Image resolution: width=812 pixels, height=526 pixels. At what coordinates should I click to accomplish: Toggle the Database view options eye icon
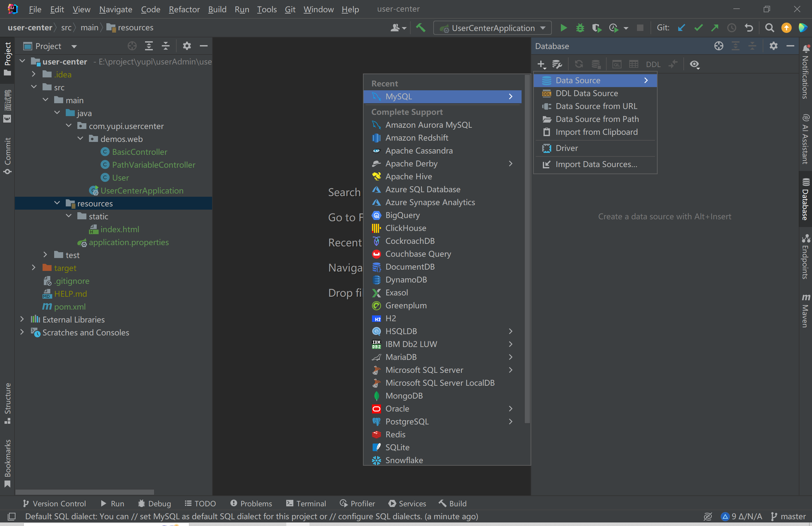click(694, 65)
